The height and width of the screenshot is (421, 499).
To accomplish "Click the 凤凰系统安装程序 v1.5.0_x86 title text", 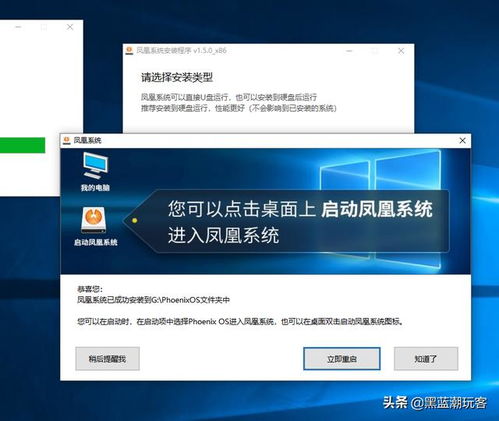I will click(181, 51).
